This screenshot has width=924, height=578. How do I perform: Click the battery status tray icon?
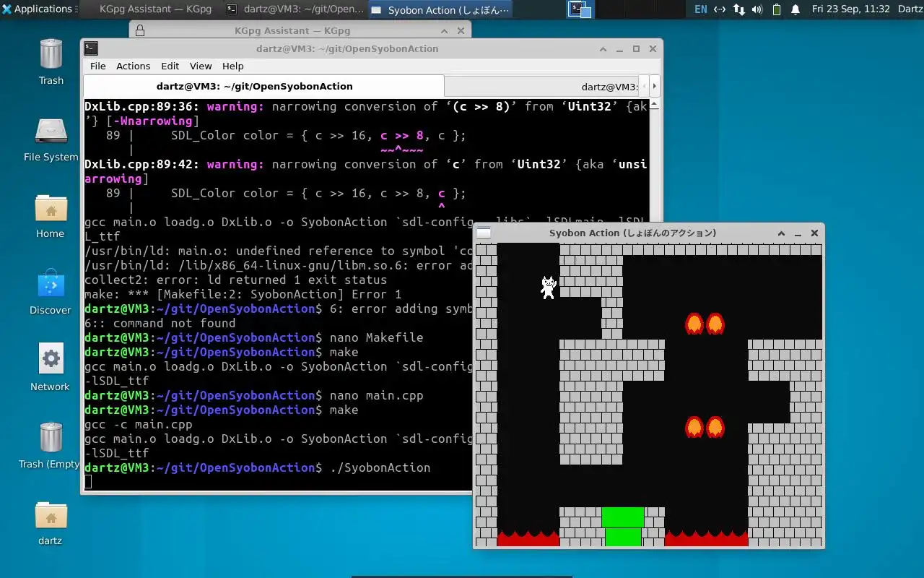(x=777, y=9)
